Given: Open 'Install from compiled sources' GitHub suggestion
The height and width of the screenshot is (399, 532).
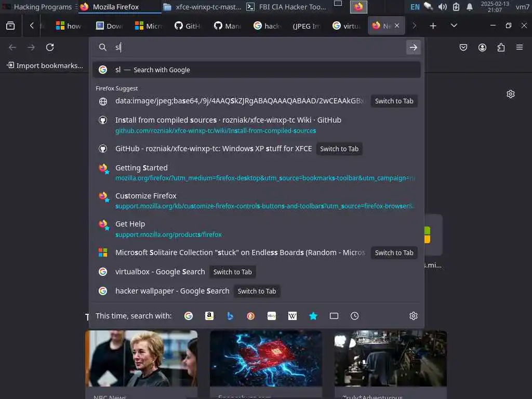Looking at the screenshot, I should click(x=257, y=125).
